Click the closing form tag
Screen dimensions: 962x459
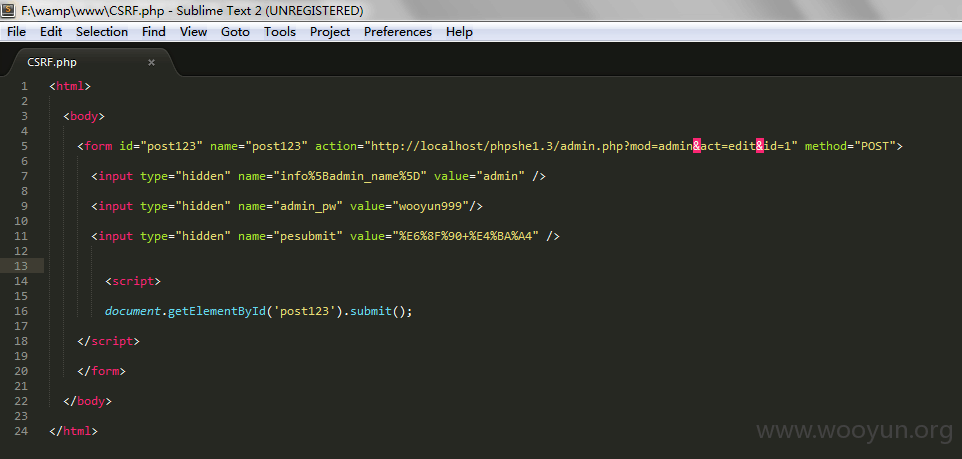pyautogui.click(x=102, y=371)
